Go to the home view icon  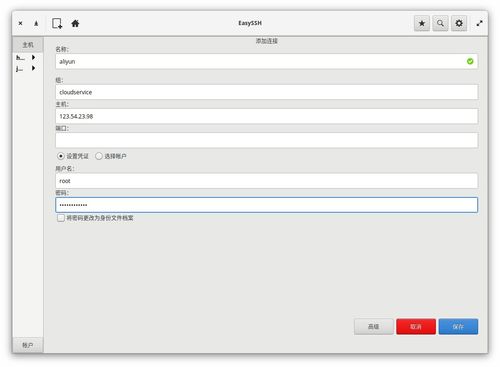pos(75,23)
